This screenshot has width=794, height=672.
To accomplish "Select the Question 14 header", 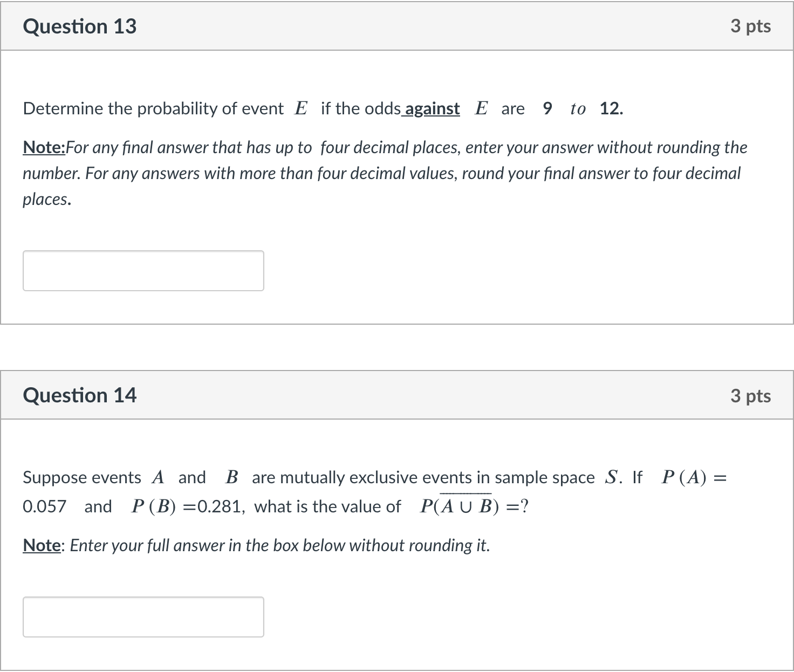I will (x=80, y=395).
